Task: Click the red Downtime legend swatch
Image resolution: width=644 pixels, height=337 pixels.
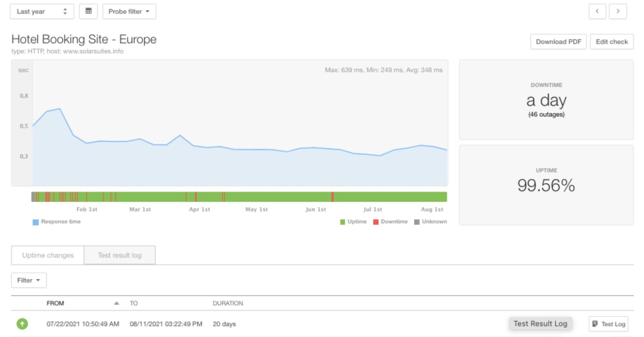Action: point(376,222)
